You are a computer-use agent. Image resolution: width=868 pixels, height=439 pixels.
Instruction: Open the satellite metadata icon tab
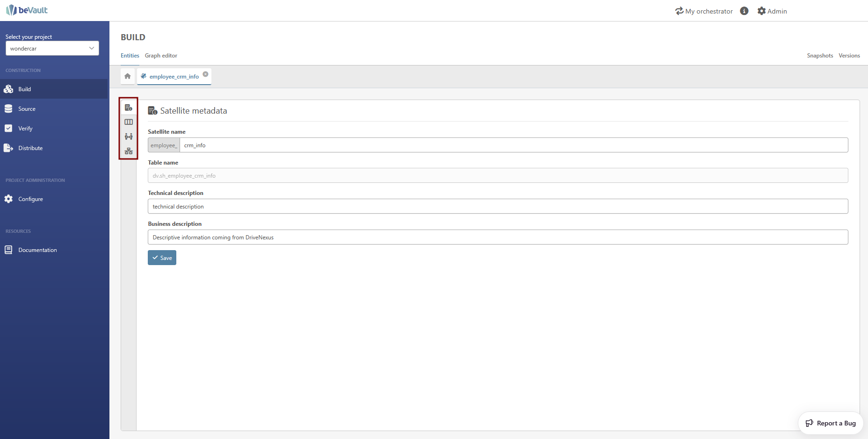[x=129, y=108]
